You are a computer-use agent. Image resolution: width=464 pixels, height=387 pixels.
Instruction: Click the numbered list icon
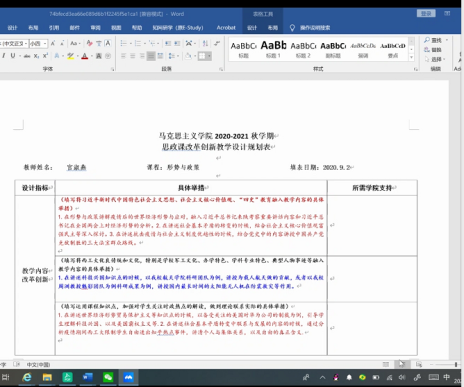(x=138, y=43)
